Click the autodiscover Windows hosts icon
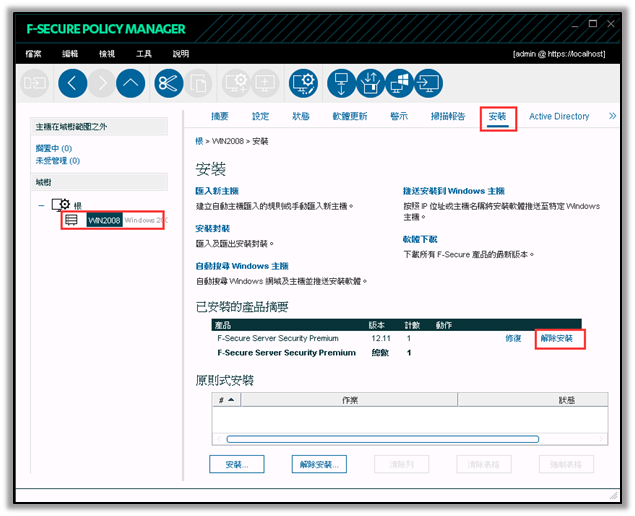Image resolution: width=635 pixels, height=516 pixels. point(399,83)
